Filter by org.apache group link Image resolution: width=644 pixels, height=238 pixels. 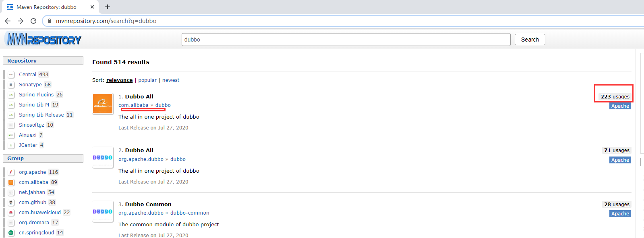pyautogui.click(x=33, y=172)
